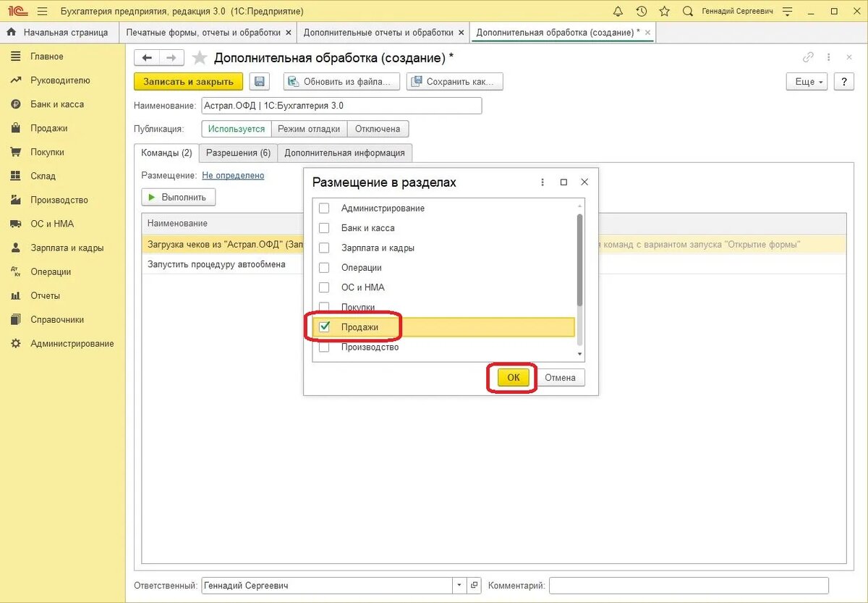Open Операции section in sidebar

pos(51,271)
